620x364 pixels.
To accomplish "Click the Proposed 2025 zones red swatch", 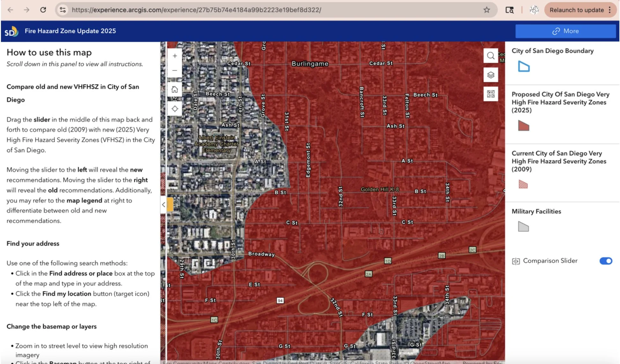I will pyautogui.click(x=523, y=126).
